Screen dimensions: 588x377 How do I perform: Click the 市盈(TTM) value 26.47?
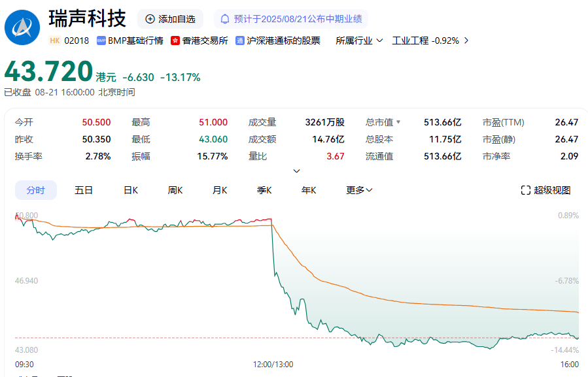click(x=566, y=122)
